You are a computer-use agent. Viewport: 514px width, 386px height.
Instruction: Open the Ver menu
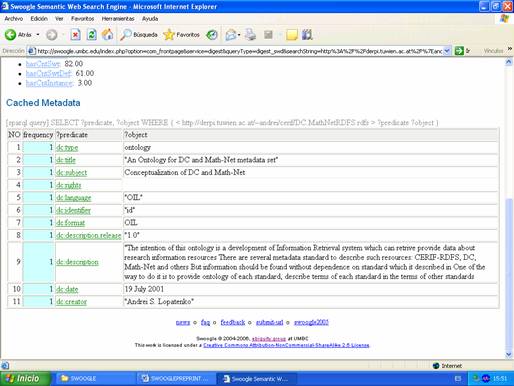pos(59,19)
